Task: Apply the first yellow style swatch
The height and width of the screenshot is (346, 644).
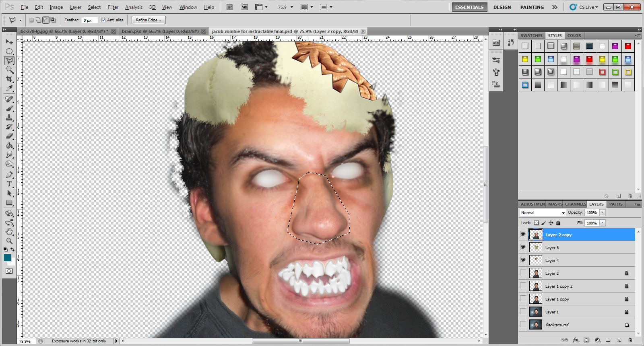Action: [x=525, y=59]
